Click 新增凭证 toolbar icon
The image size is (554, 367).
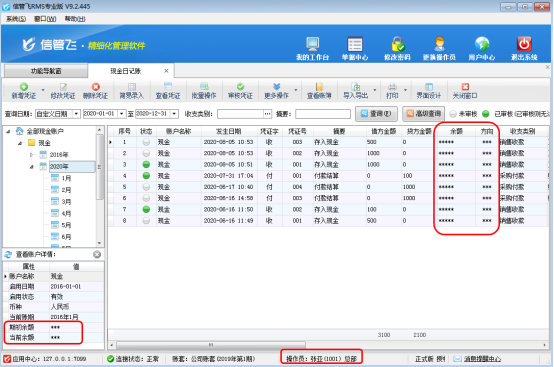coord(24,87)
